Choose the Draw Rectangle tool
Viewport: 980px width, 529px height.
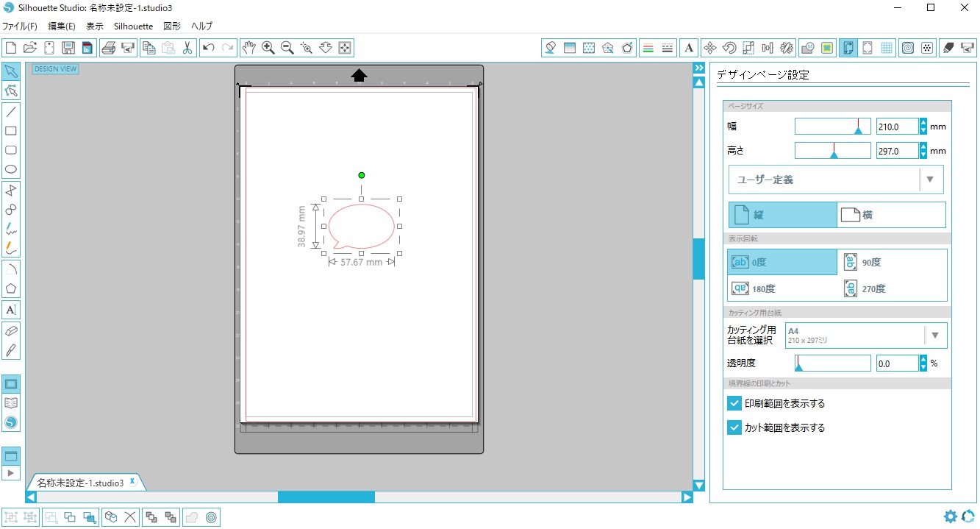coord(11,131)
